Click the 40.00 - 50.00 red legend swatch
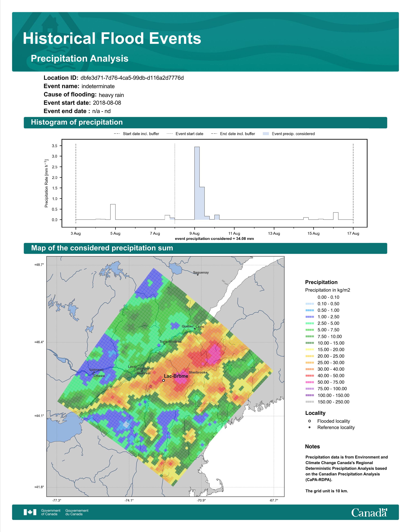411x532 pixels. (x=309, y=376)
